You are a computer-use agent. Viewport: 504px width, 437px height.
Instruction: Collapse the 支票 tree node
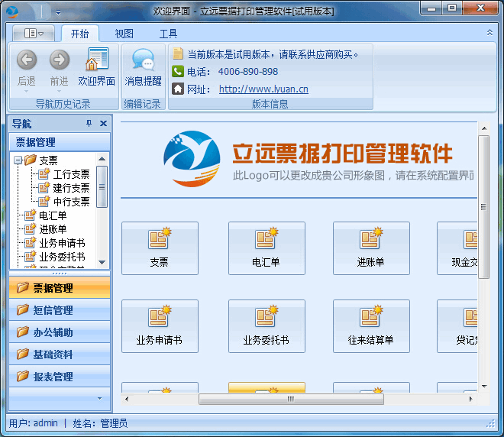[18, 160]
